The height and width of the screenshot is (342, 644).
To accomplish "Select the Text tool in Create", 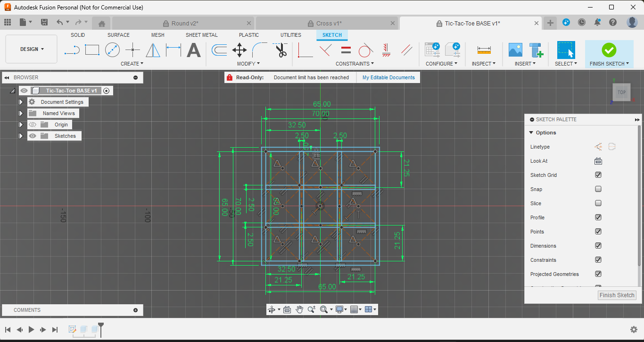I will (x=194, y=50).
